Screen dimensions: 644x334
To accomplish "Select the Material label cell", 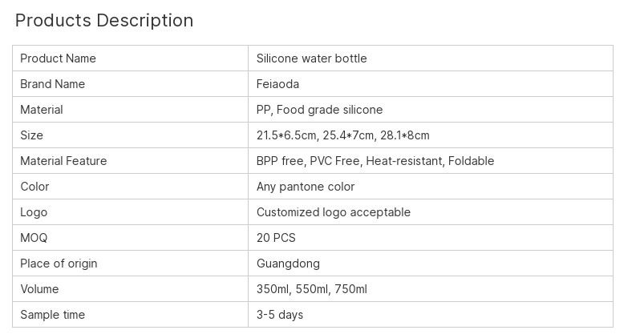I will (42, 110).
